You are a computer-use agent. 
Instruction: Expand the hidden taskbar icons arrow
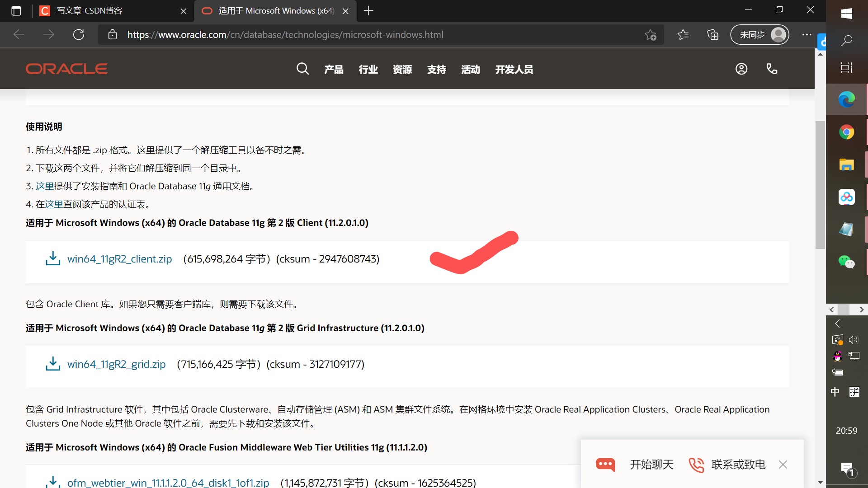(x=837, y=324)
